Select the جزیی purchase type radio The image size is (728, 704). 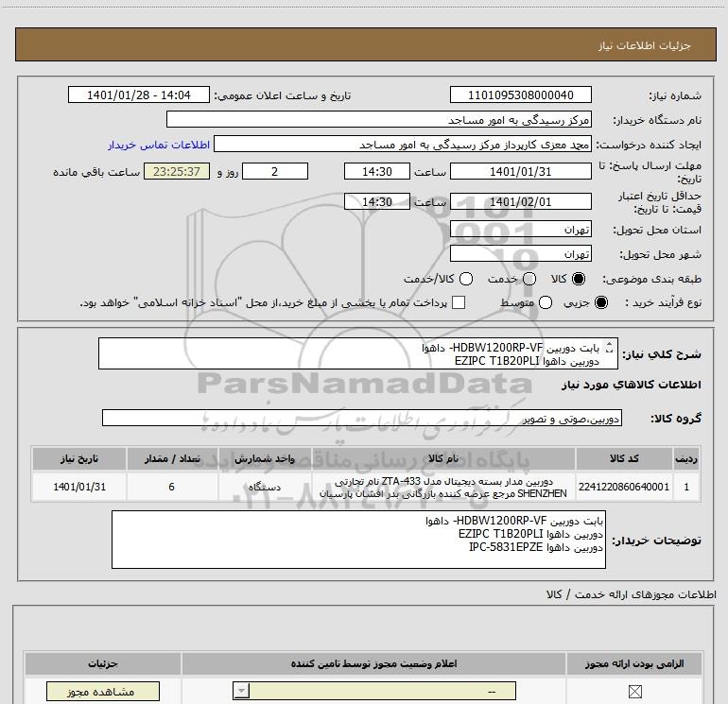(x=601, y=302)
